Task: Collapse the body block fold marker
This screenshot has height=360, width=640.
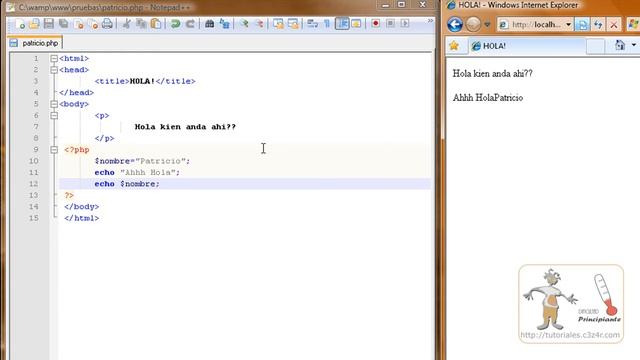Action: tap(54, 104)
